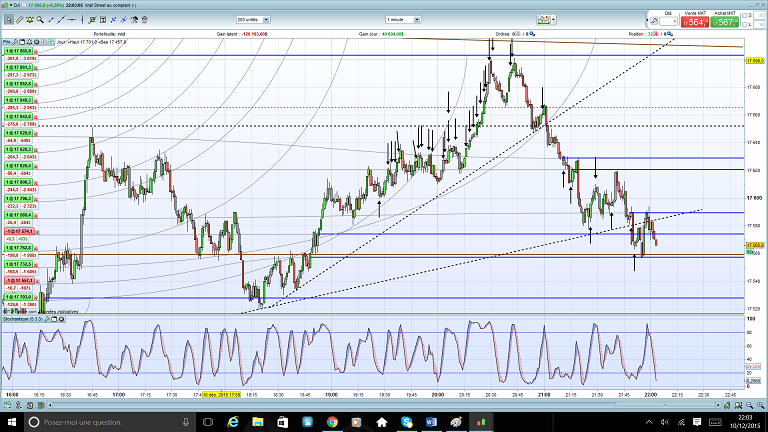Screen dimensions: 768x432
Task: Click the Prix panel label
Action: 6,42
